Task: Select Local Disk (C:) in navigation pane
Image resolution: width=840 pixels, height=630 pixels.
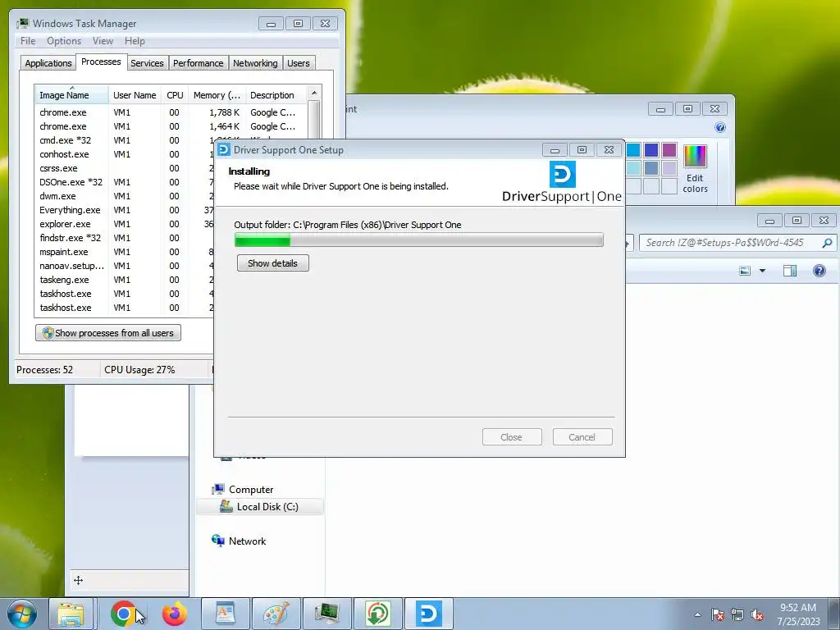Action: point(259,507)
